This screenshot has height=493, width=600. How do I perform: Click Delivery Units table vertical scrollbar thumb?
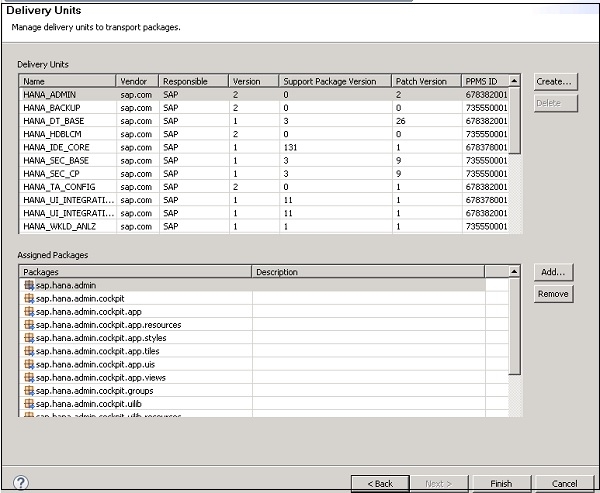point(515,120)
